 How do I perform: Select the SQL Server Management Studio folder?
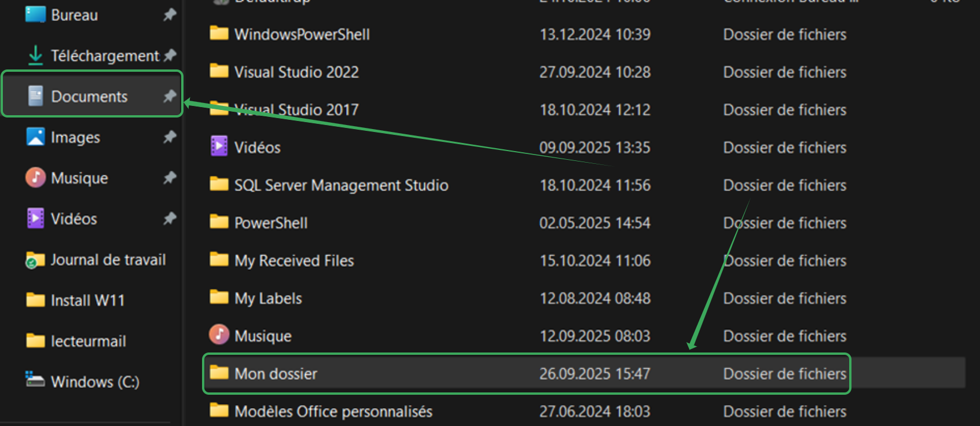click(585, 185)
